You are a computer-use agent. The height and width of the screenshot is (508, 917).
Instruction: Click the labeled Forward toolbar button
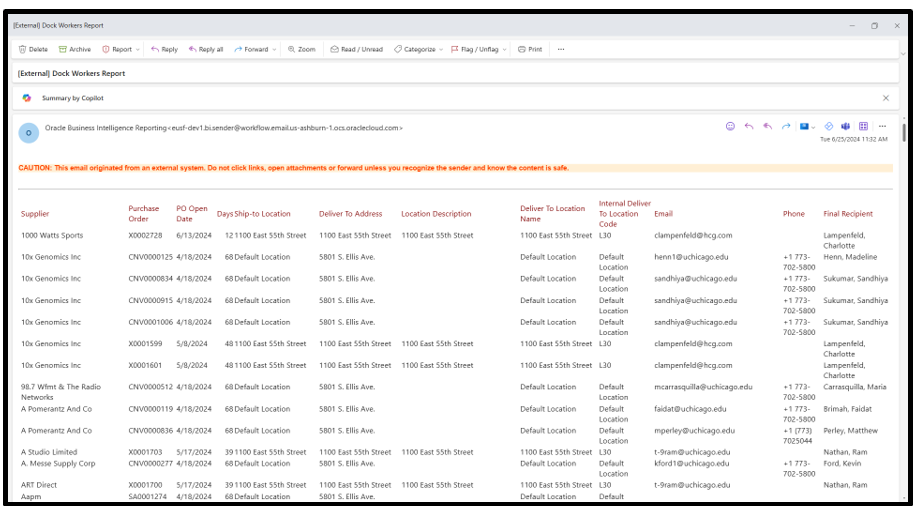click(251, 50)
